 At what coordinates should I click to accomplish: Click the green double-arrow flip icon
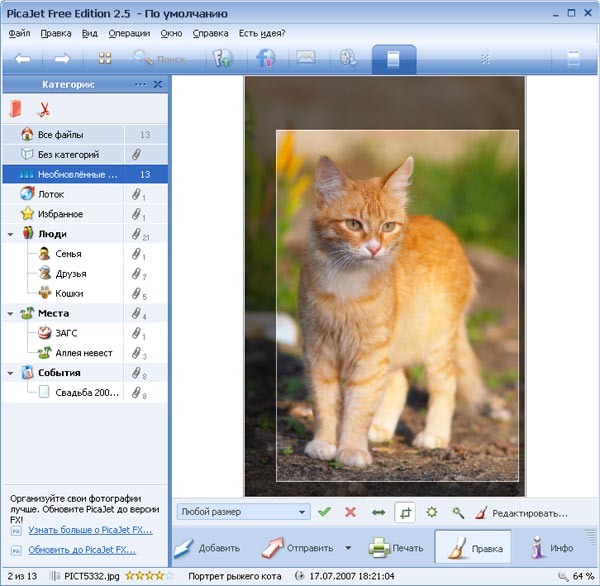tap(378, 512)
